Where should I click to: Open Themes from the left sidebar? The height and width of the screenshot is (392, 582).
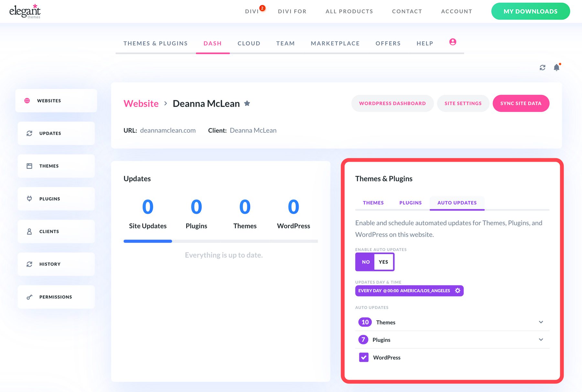[x=29, y=166]
